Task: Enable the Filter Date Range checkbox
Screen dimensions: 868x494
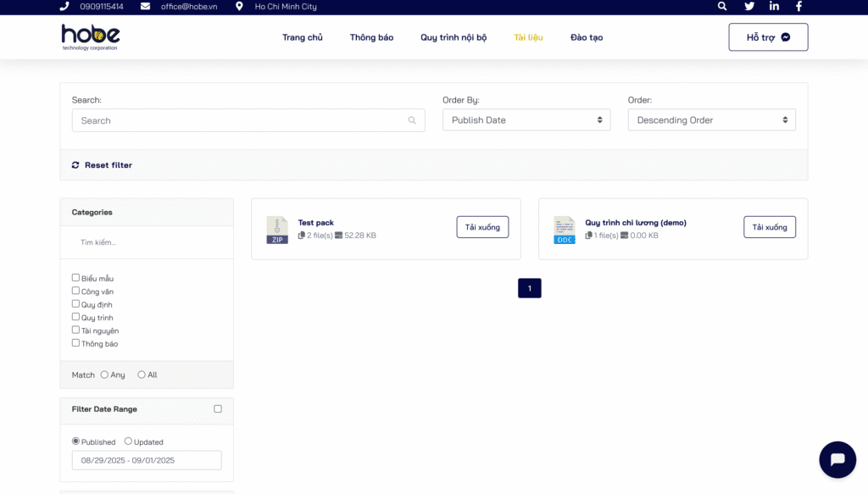Action: [x=218, y=408]
